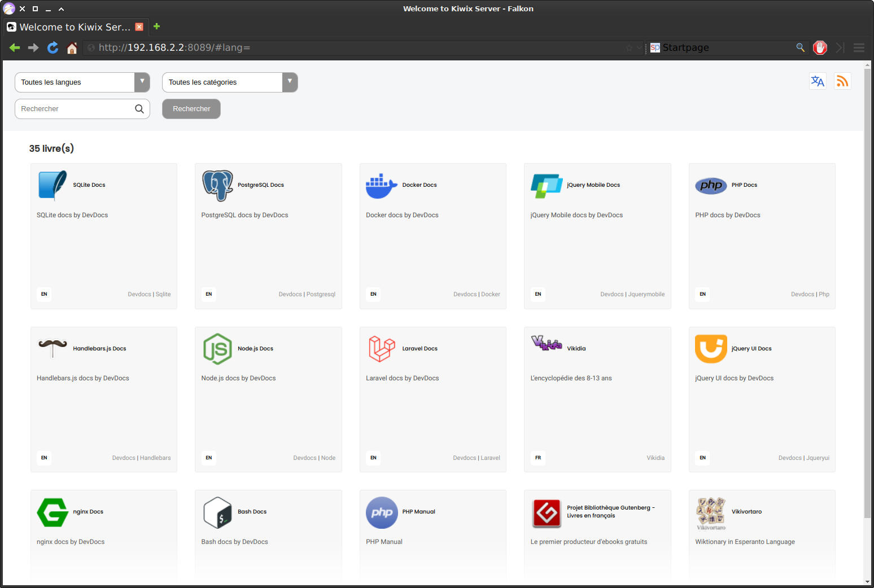Screen dimensions: 874x588
Task: Expand the Toutes les langues dropdown
Action: coord(82,82)
